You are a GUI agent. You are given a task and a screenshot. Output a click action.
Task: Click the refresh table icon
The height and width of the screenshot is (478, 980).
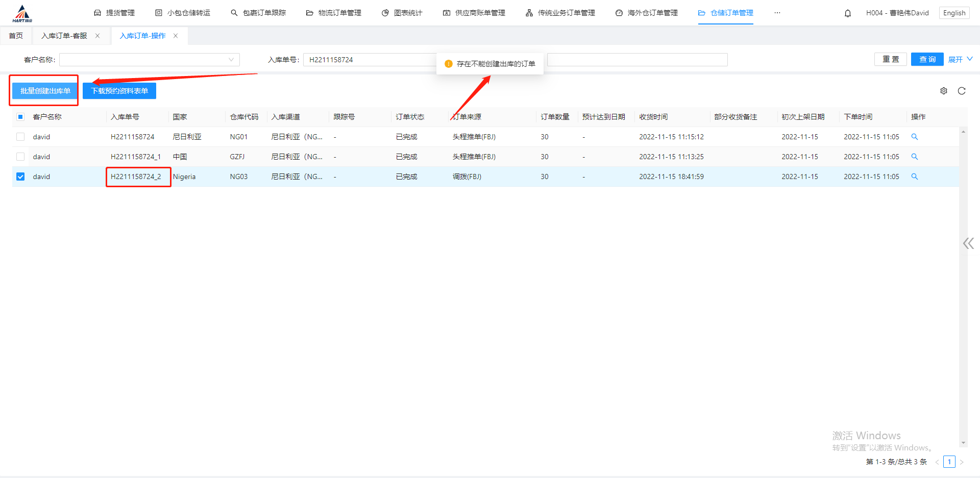click(x=962, y=91)
